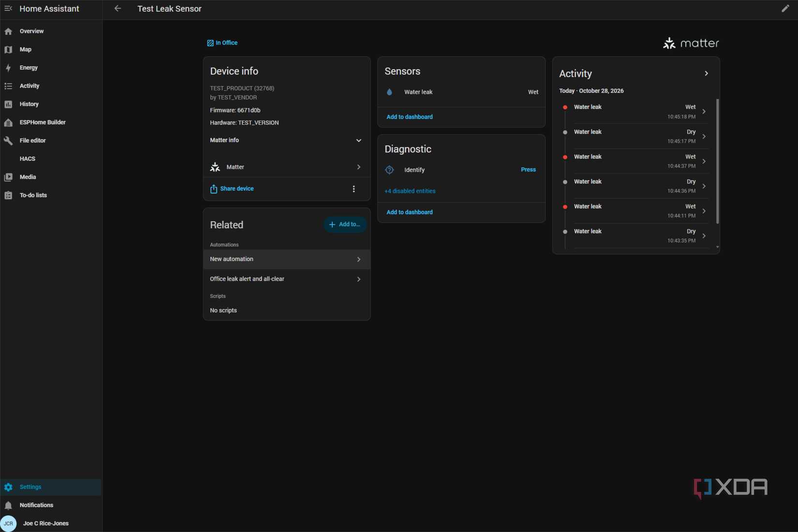Image resolution: width=798 pixels, height=532 pixels.
Task: Open Office leak alert and all-clear automation
Action: (x=286, y=279)
